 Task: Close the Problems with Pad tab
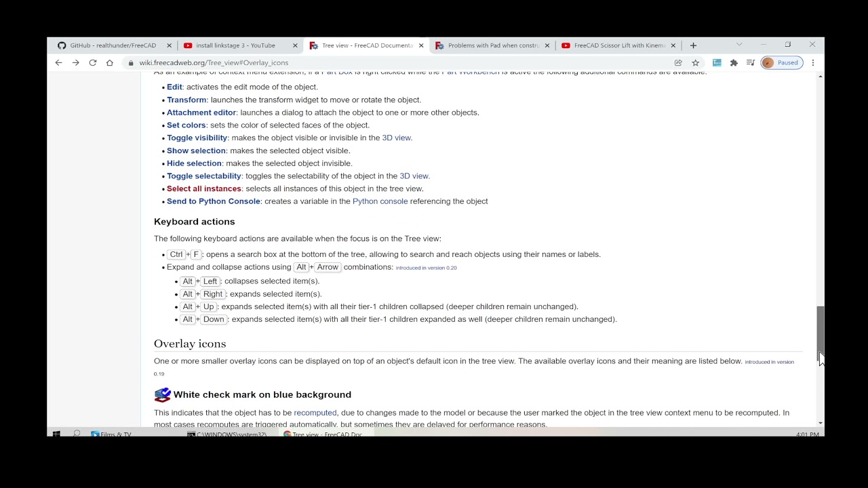[x=547, y=45]
